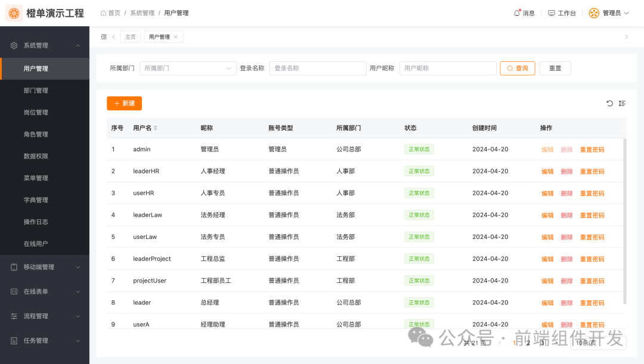This screenshot has width=644, height=364.
Task: Click the orange logo in top left corner
Action: [13, 13]
